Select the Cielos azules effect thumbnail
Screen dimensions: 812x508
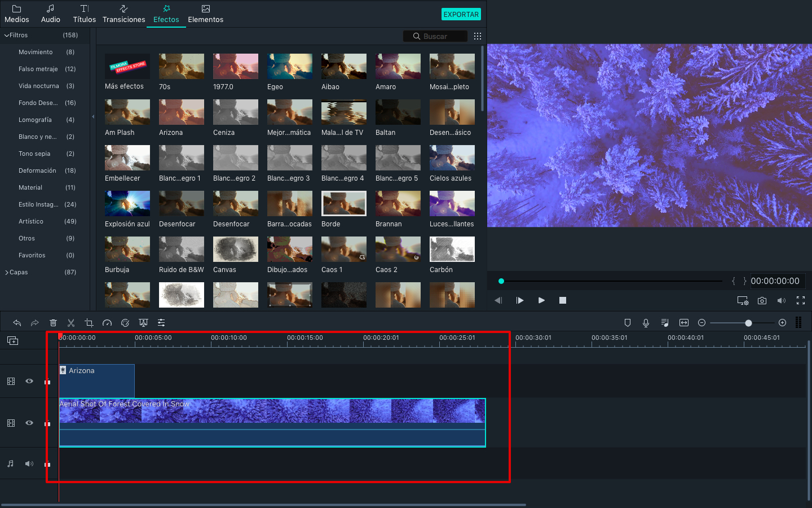point(452,157)
